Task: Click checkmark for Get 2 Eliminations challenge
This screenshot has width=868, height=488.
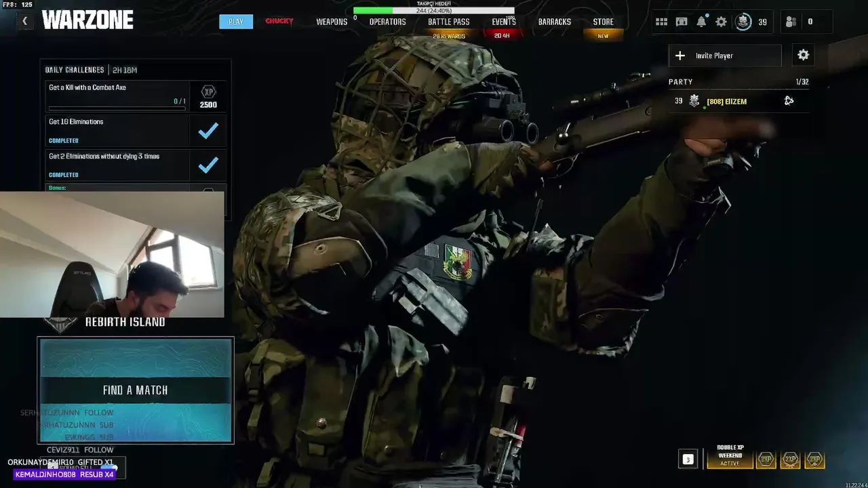Action: (x=208, y=165)
